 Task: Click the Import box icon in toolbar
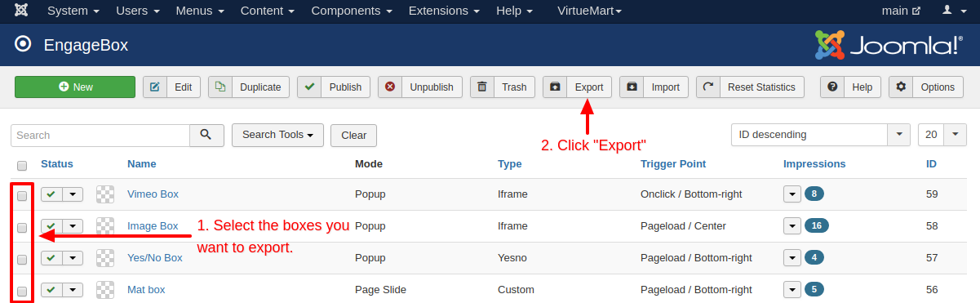coord(632,87)
